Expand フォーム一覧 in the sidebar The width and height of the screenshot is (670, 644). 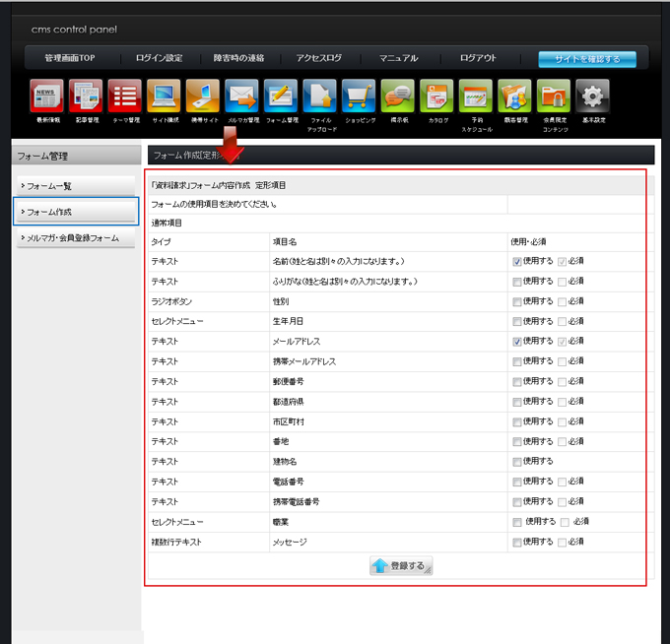(x=76, y=186)
